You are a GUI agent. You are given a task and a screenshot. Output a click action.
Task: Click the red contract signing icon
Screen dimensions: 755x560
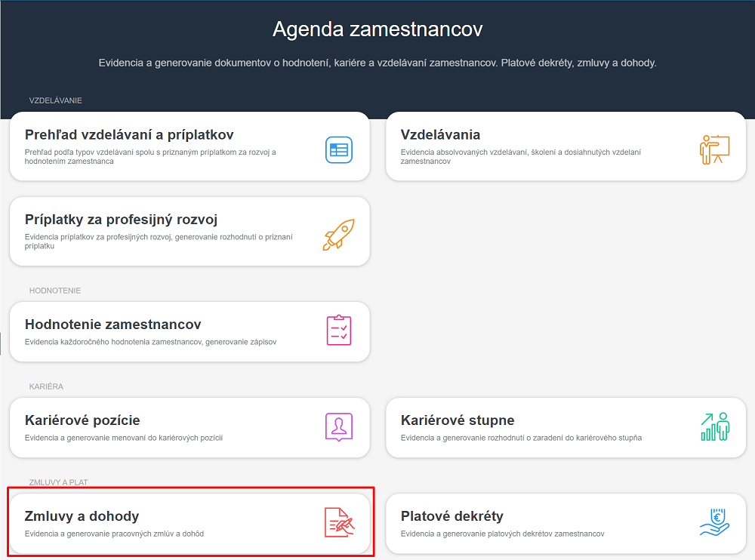[x=339, y=522]
